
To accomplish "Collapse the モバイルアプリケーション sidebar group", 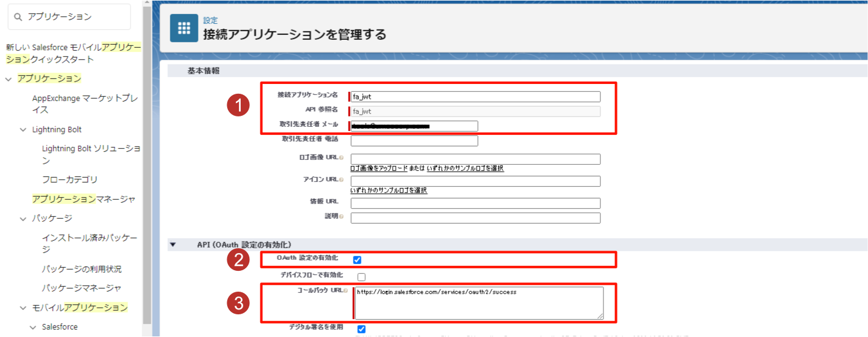I will coord(23,308).
